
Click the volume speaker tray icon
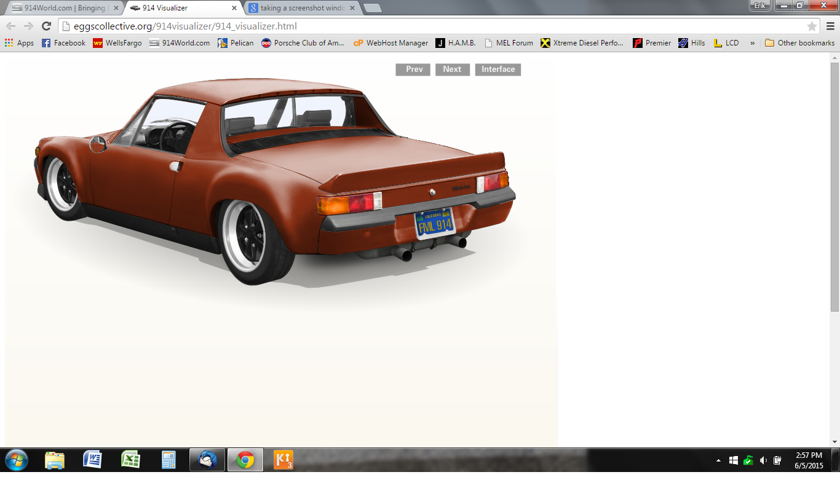click(763, 460)
